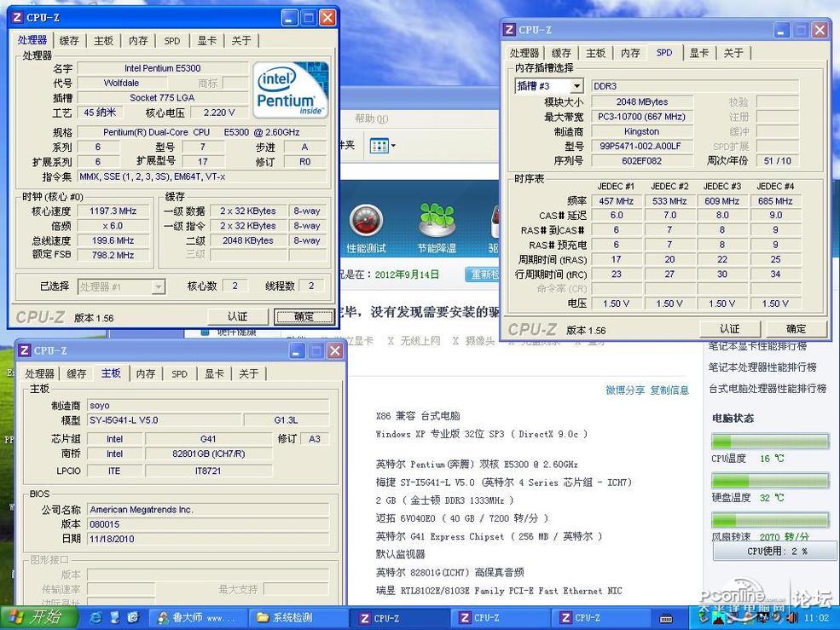Open 系统检测 folder from taskbar
The height and width of the screenshot is (630, 840).
pyautogui.click(x=296, y=618)
